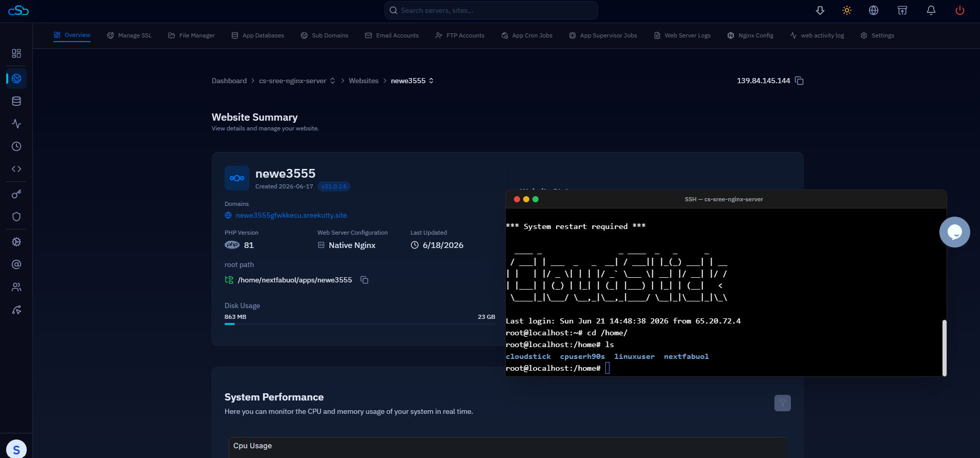Click the newe3555 app logo icon
The image size is (980, 458).
click(x=237, y=178)
